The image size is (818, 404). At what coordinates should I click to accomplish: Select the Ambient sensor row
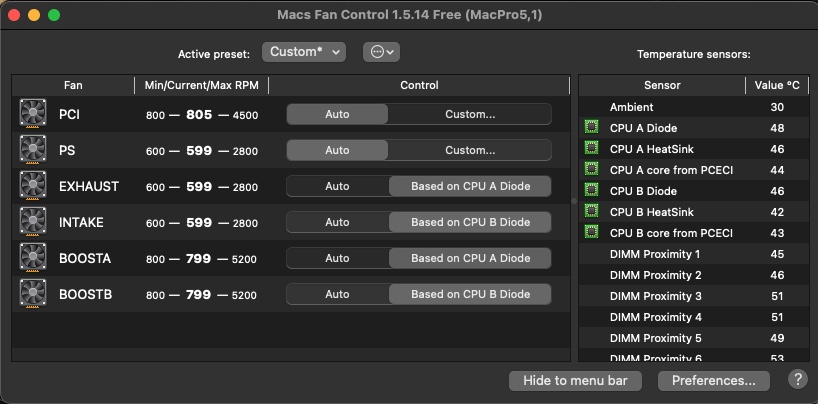point(694,107)
